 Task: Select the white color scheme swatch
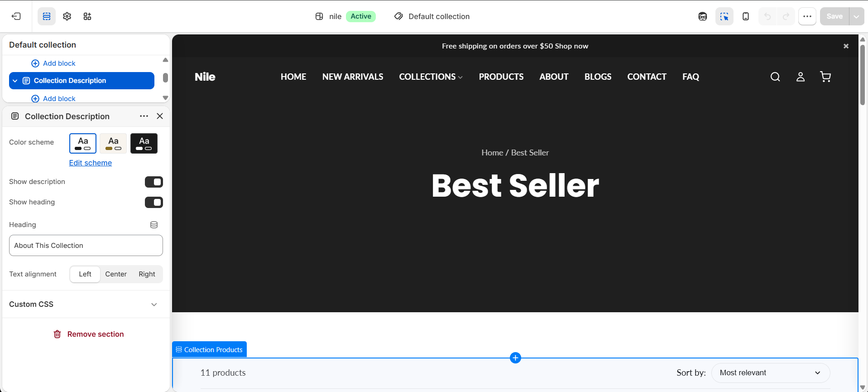tap(83, 144)
